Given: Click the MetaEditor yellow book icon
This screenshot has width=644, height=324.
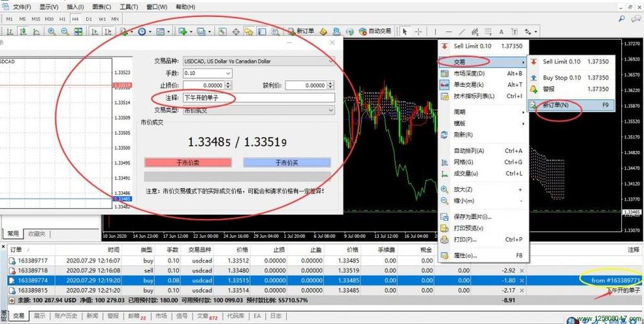Looking at the screenshot, I should [x=324, y=32].
